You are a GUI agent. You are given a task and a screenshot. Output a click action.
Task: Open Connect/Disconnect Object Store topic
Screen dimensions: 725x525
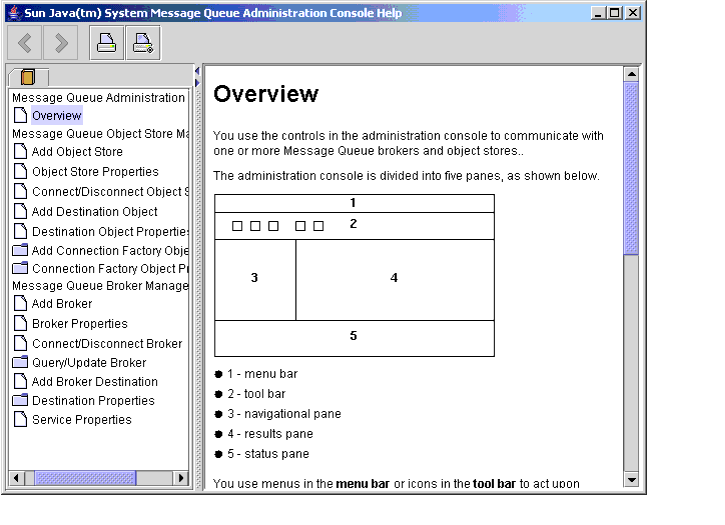tap(110, 191)
